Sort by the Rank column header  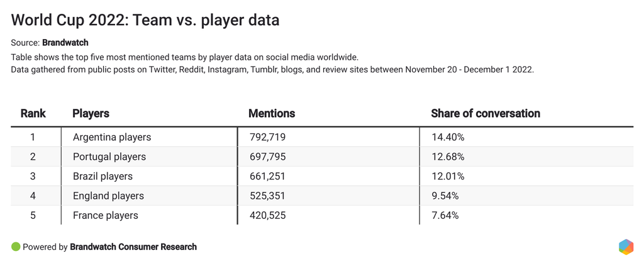point(33,114)
